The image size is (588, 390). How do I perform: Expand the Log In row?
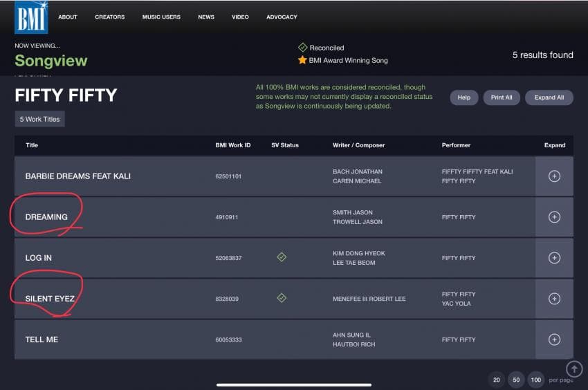[554, 258]
